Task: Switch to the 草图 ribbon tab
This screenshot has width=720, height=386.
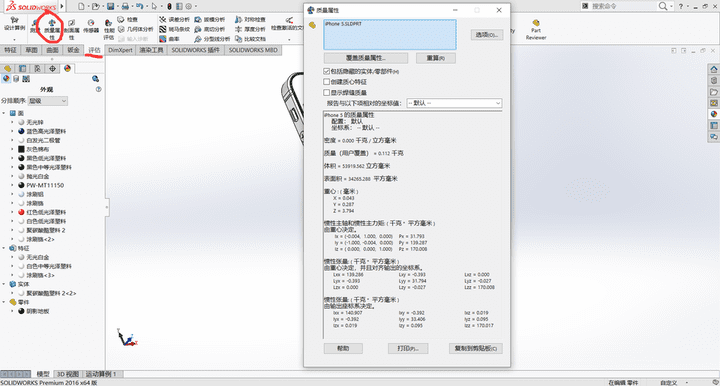Action: 32,50
